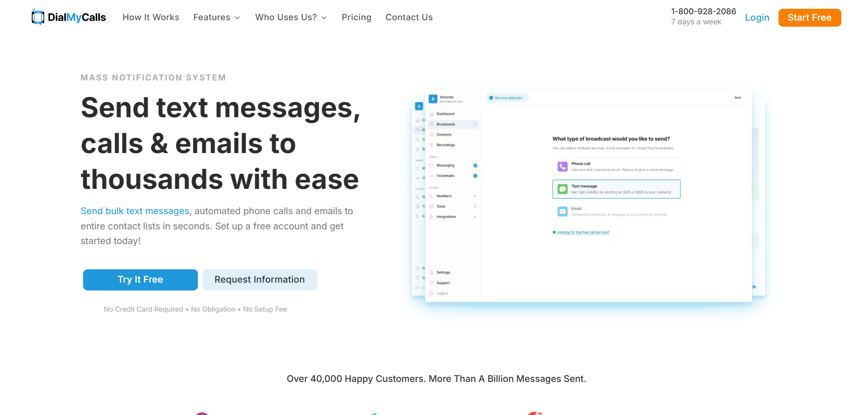
Task: Click the blue Email envelope icon
Action: (x=563, y=211)
